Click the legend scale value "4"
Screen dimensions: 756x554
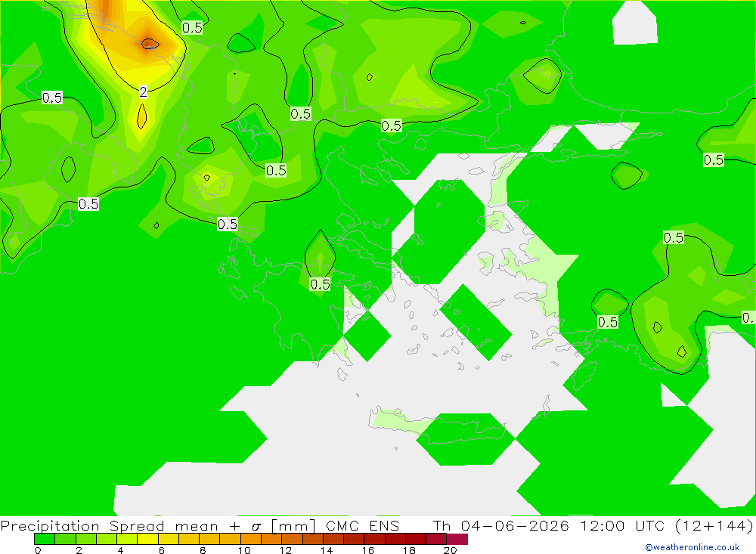[120, 550]
